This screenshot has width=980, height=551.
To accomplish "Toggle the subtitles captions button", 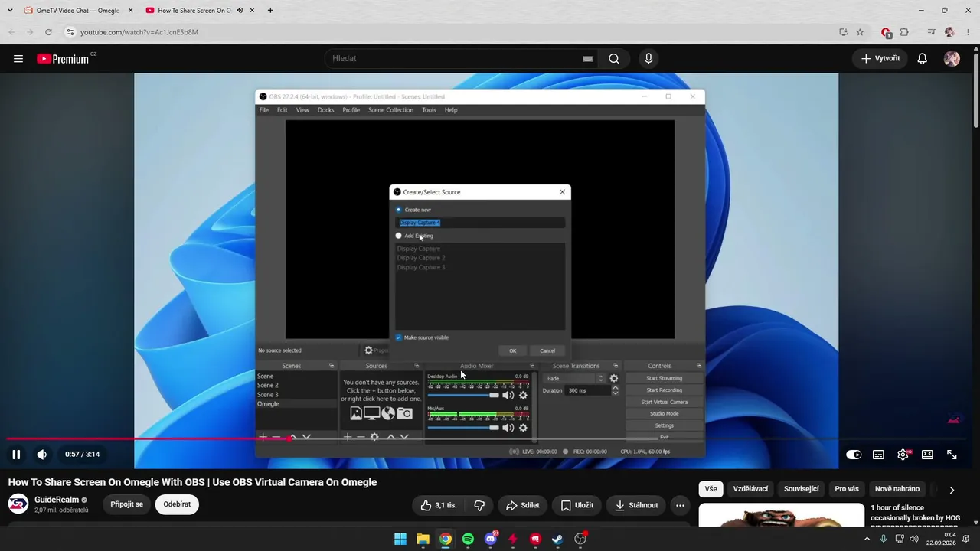I will coord(878,455).
